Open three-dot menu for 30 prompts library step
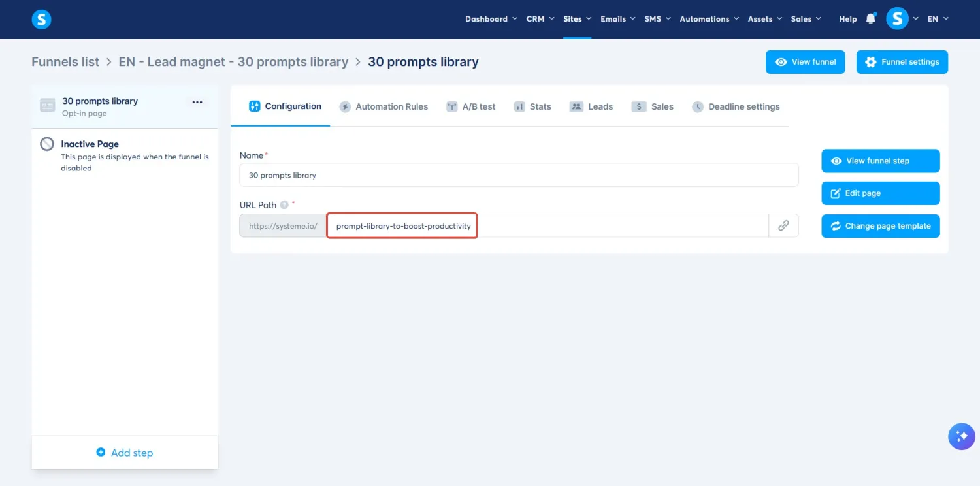The height and width of the screenshot is (486, 980). [x=197, y=102]
